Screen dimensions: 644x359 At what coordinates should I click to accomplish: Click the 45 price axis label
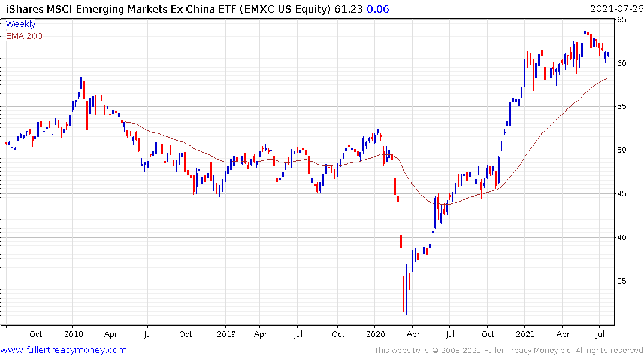(621, 194)
